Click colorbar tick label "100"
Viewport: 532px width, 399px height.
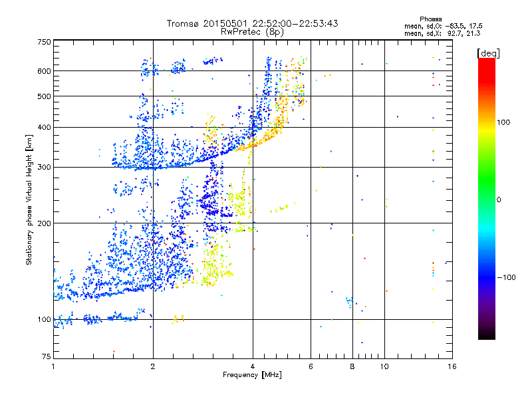[x=503, y=122]
